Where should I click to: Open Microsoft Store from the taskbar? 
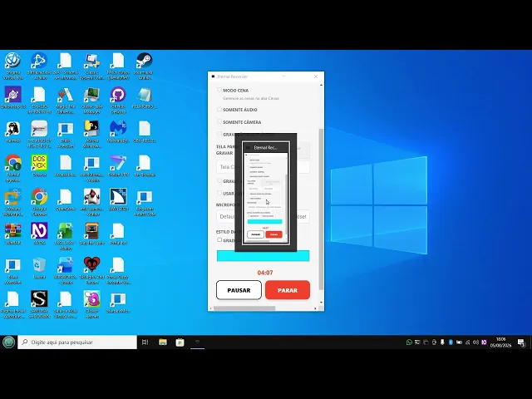pos(180,342)
